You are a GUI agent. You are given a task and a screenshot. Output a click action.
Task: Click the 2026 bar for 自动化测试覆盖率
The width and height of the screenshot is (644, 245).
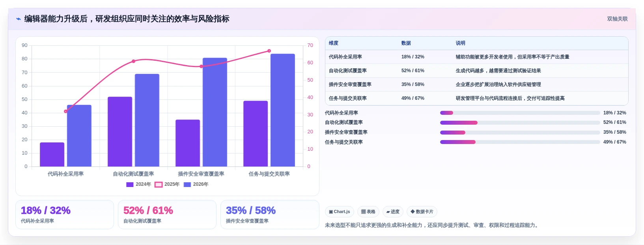click(x=147, y=120)
